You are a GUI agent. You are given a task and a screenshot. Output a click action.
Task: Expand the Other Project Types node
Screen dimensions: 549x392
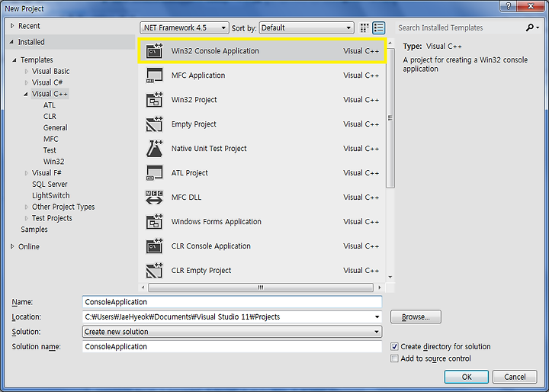27,207
